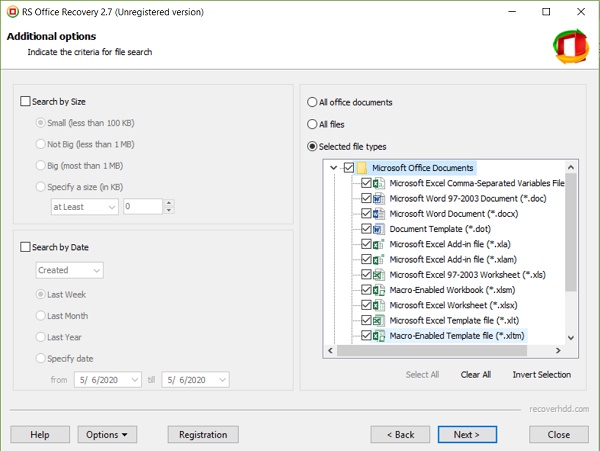Click the Document Template (*.dot) icon

point(379,229)
